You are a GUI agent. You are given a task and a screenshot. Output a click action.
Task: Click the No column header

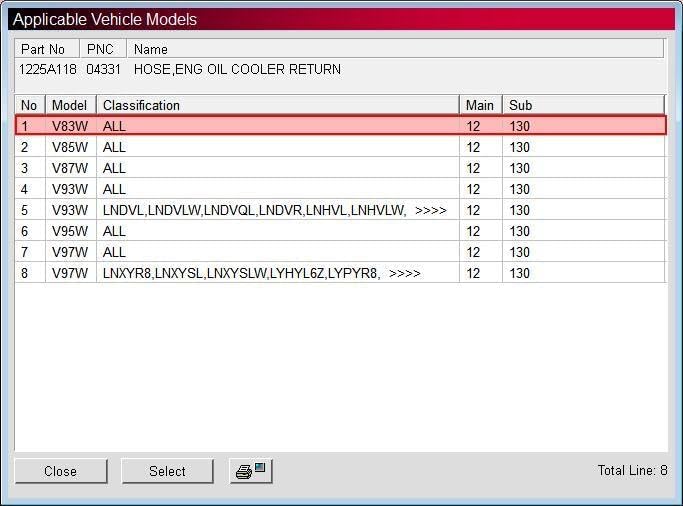click(30, 105)
